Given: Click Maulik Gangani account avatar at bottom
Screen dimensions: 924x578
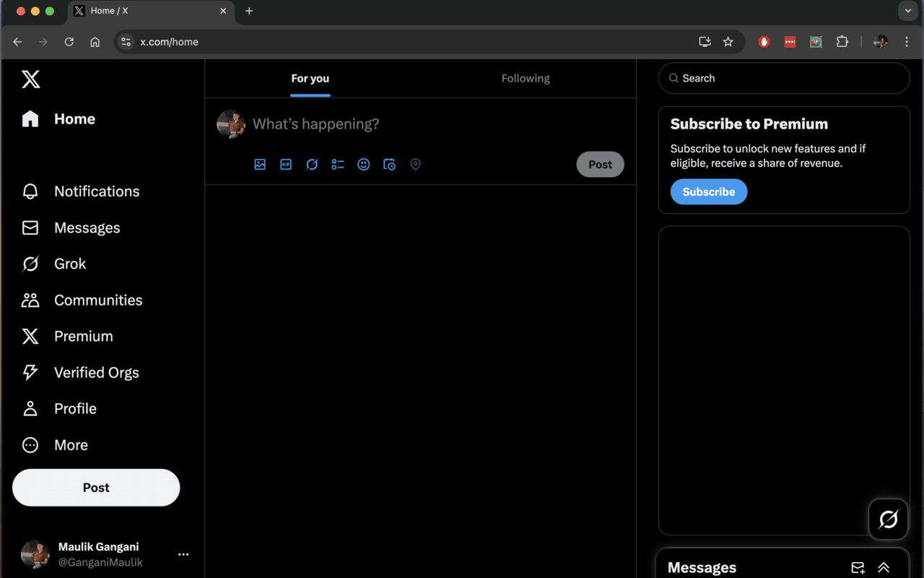Looking at the screenshot, I should [35, 554].
